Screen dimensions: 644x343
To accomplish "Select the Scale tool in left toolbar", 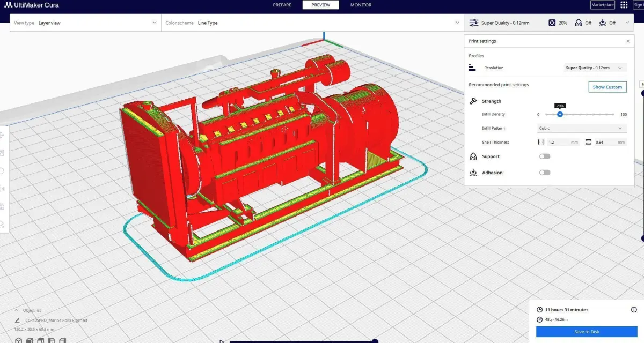I will click(2, 153).
